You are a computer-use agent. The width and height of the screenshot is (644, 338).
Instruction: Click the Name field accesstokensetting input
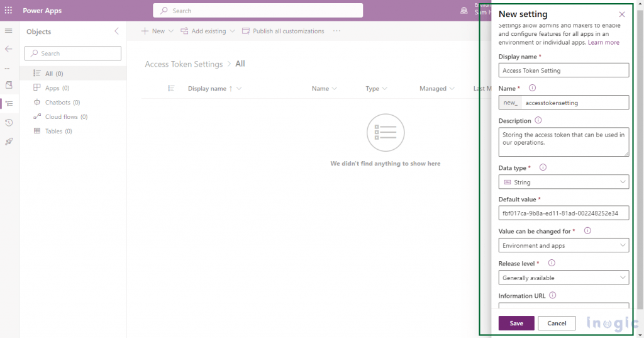pos(575,103)
